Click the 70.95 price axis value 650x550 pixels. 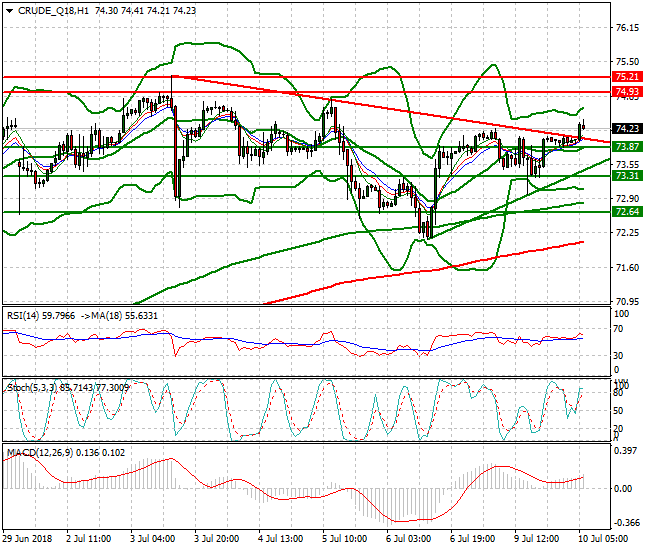click(627, 302)
